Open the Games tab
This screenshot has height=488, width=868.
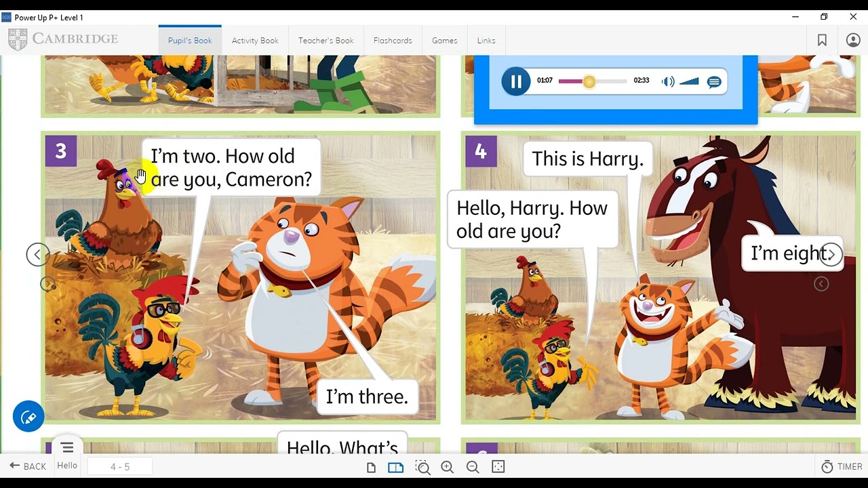445,41
